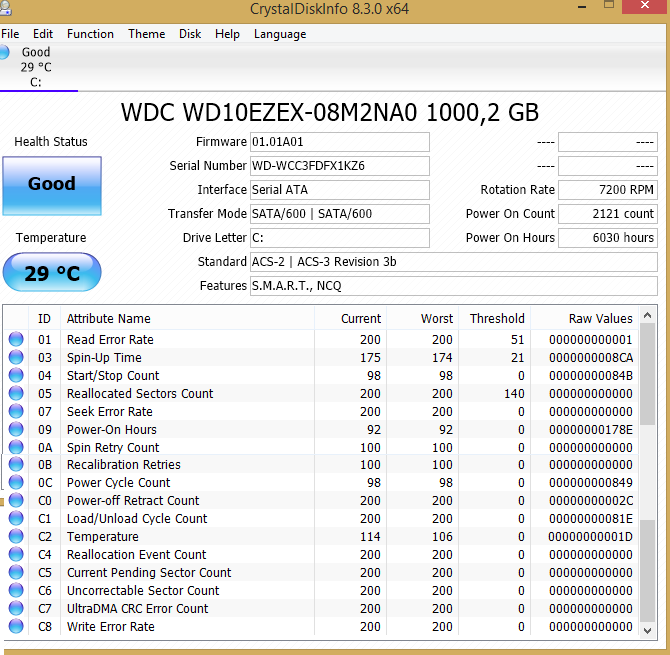
Task: Click the drive title WDC WD10EZEX-08M2NA0
Action: coord(269,113)
